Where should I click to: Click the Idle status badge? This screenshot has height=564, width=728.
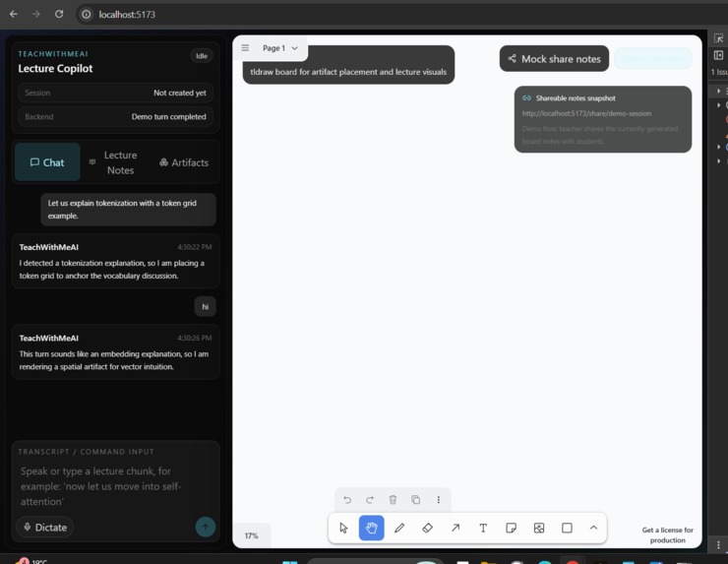(202, 56)
